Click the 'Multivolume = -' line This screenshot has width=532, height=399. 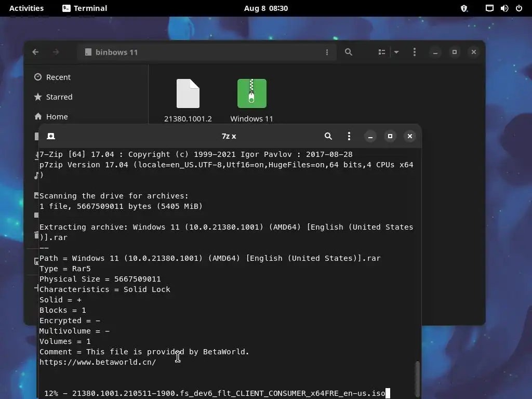[74, 331]
